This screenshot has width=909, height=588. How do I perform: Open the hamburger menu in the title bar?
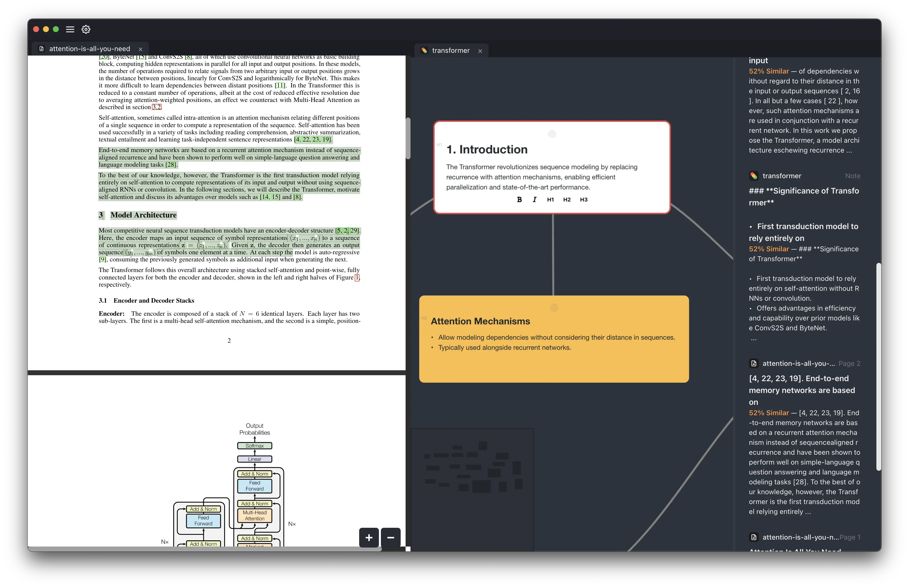tap(70, 29)
